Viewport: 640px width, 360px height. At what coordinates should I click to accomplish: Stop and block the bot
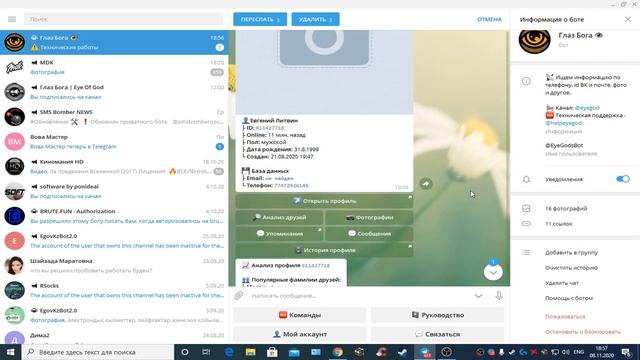[582, 331]
